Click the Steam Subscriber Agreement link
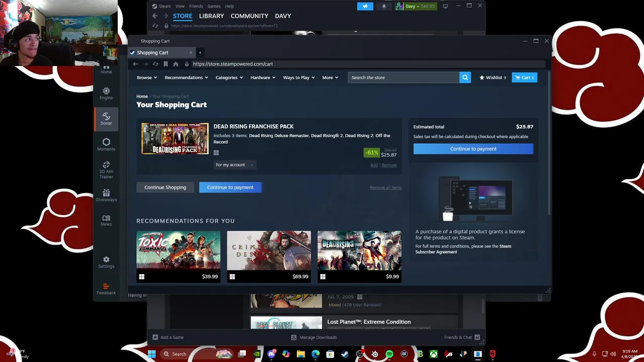Viewport: 644px width, 362px height. [x=463, y=249]
